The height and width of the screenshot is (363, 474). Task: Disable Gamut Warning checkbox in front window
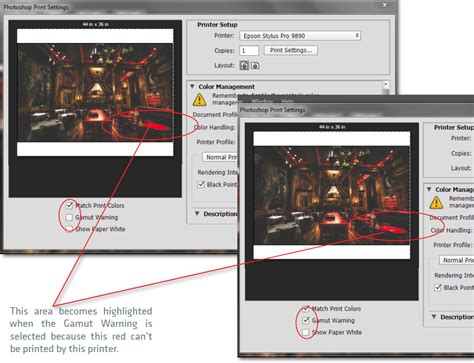pyautogui.click(x=306, y=320)
